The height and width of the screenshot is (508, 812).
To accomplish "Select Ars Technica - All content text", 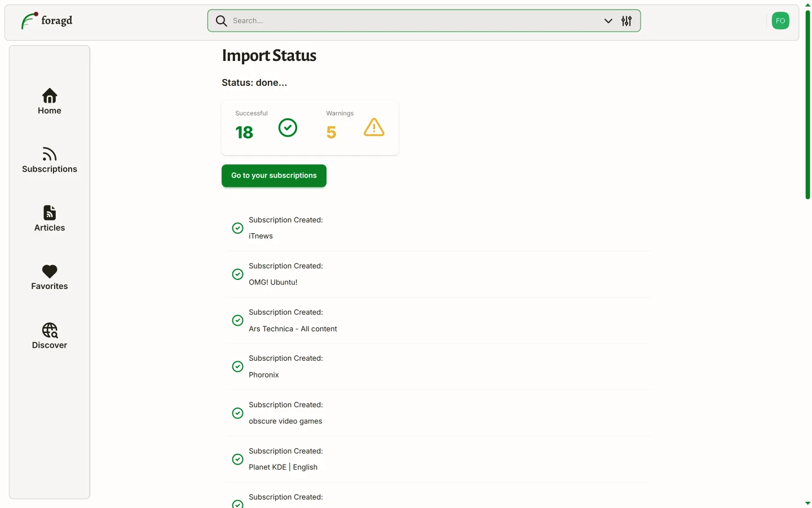I will point(293,329).
